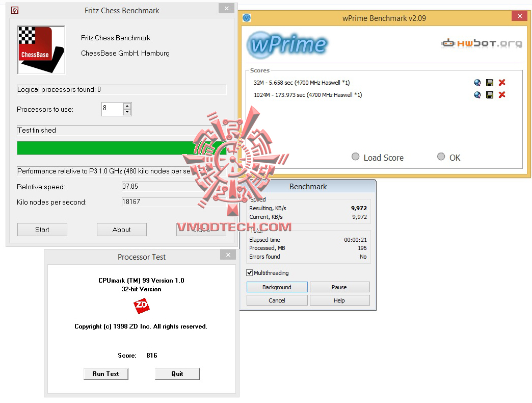Click the wPrime logo banner
This screenshot has width=532, height=403.
coord(288,44)
